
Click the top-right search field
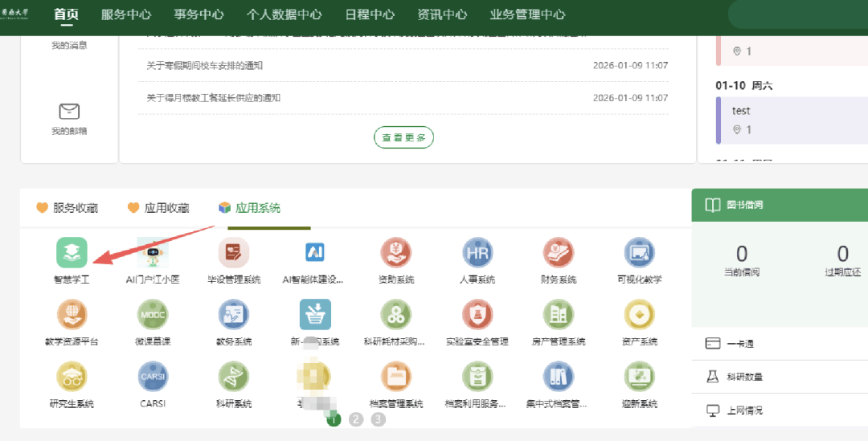pos(798,14)
